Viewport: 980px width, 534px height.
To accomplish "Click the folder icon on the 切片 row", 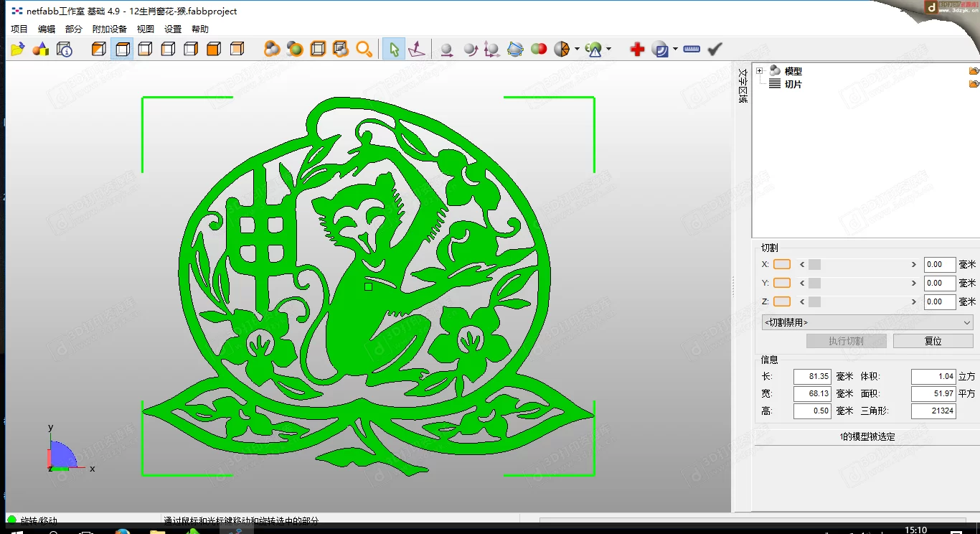I will point(974,84).
